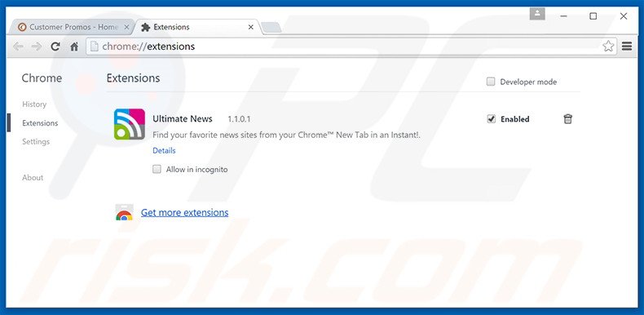Close the Chrome window
Screen dimensions: 644x315
pyautogui.click(x=624, y=16)
